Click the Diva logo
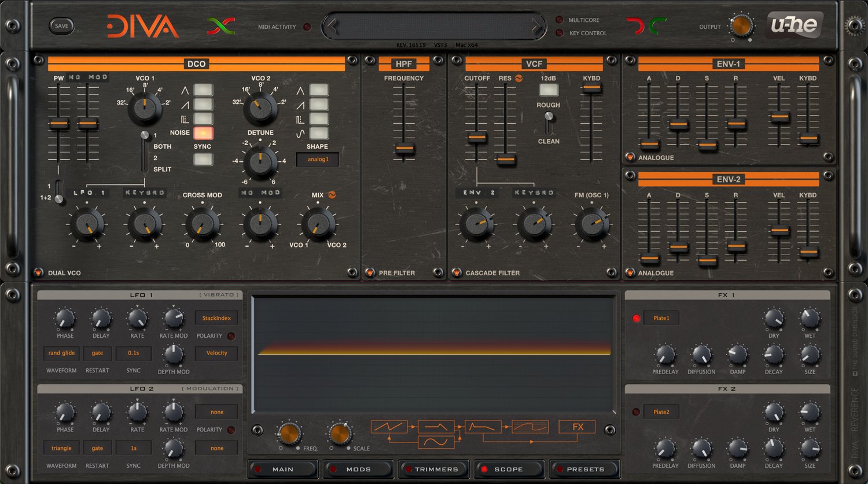 pos(143,27)
